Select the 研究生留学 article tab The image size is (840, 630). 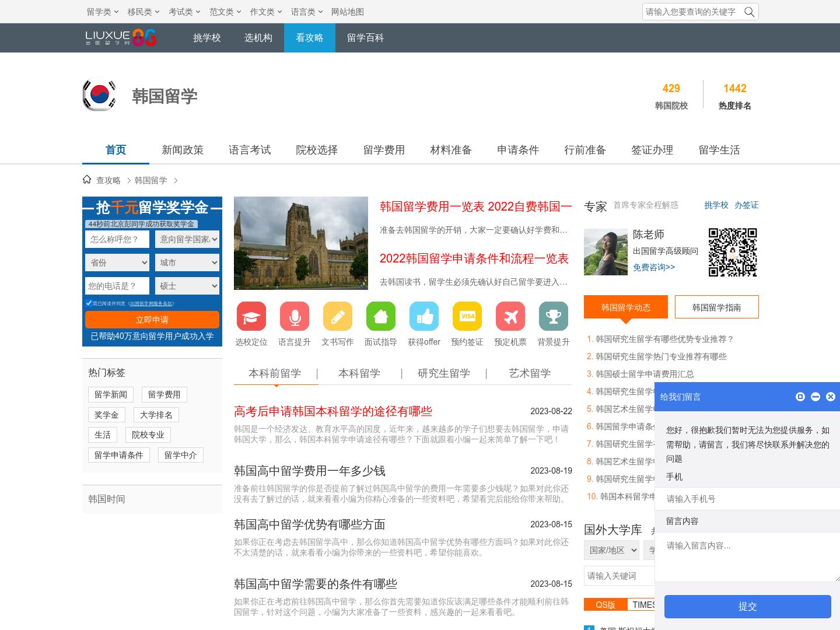click(x=444, y=373)
